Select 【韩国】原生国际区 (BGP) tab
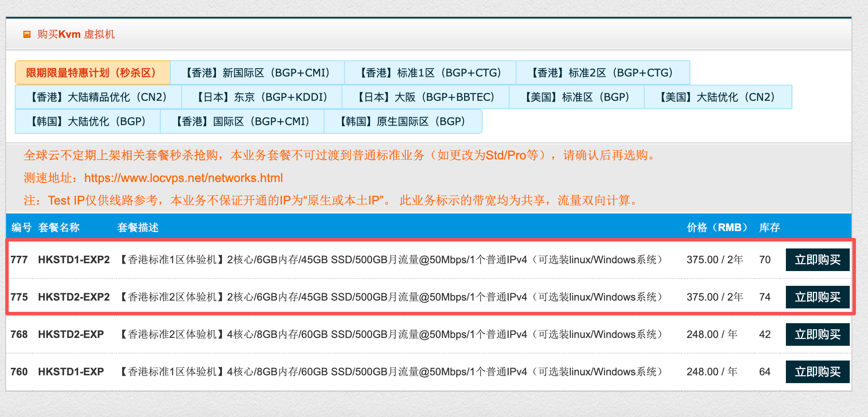The width and height of the screenshot is (868, 417). 403,121
